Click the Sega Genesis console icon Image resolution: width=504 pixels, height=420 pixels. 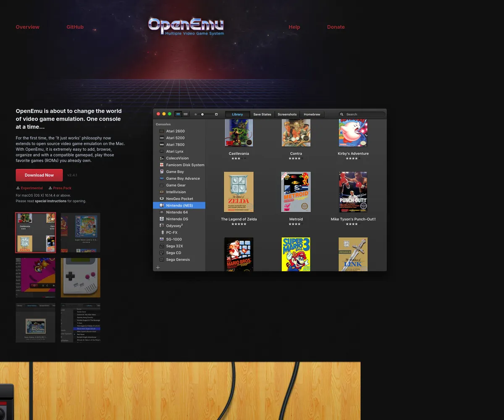(x=162, y=260)
